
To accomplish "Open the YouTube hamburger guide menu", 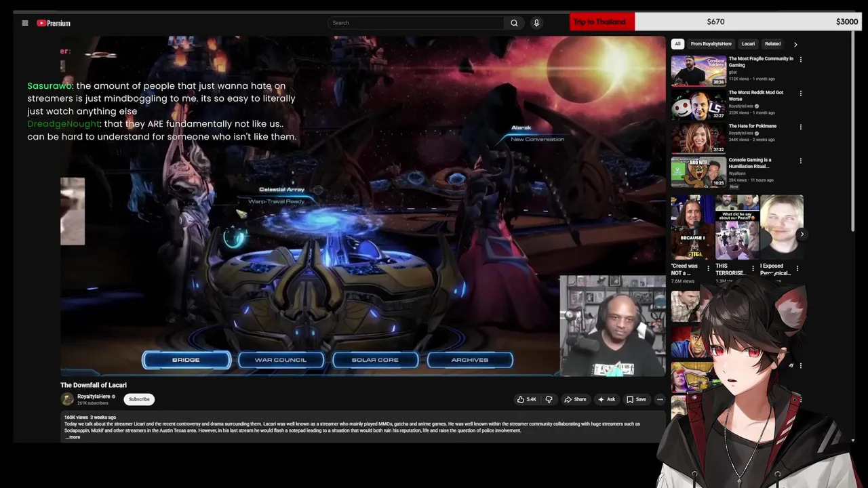I will click(x=25, y=23).
